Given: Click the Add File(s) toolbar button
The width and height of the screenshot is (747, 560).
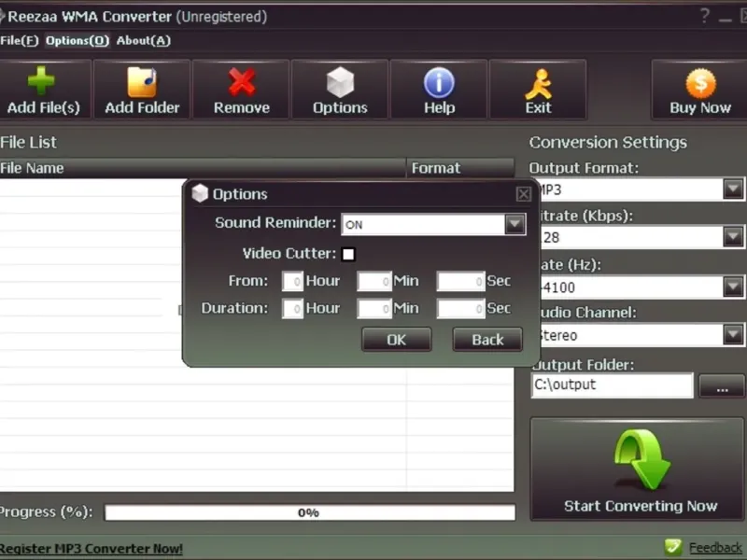Looking at the screenshot, I should (x=44, y=90).
